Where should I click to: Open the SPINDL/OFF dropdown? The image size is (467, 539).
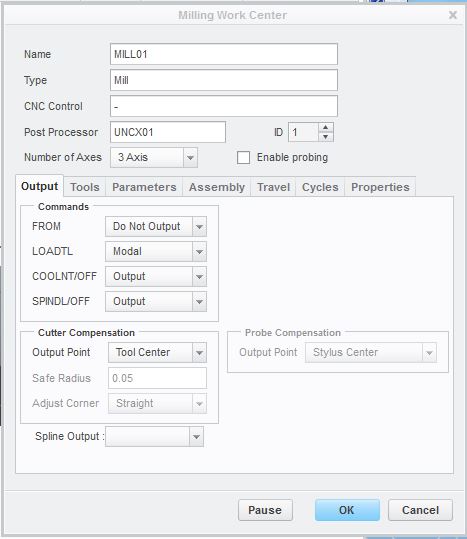pos(156,301)
